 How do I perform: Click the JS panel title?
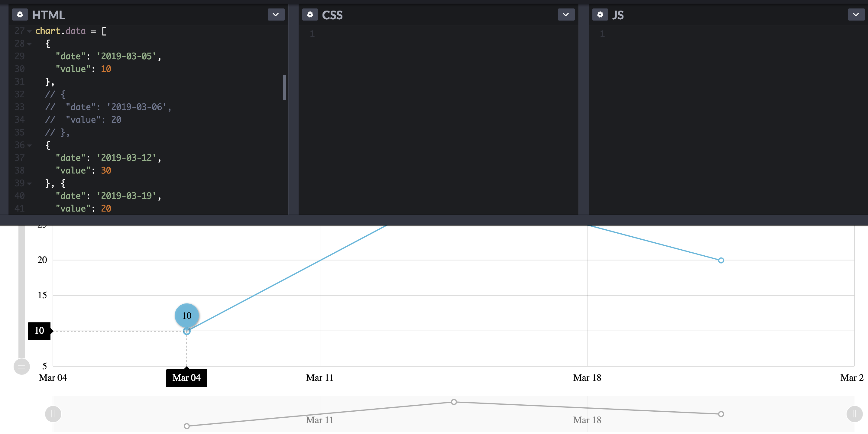pyautogui.click(x=618, y=15)
